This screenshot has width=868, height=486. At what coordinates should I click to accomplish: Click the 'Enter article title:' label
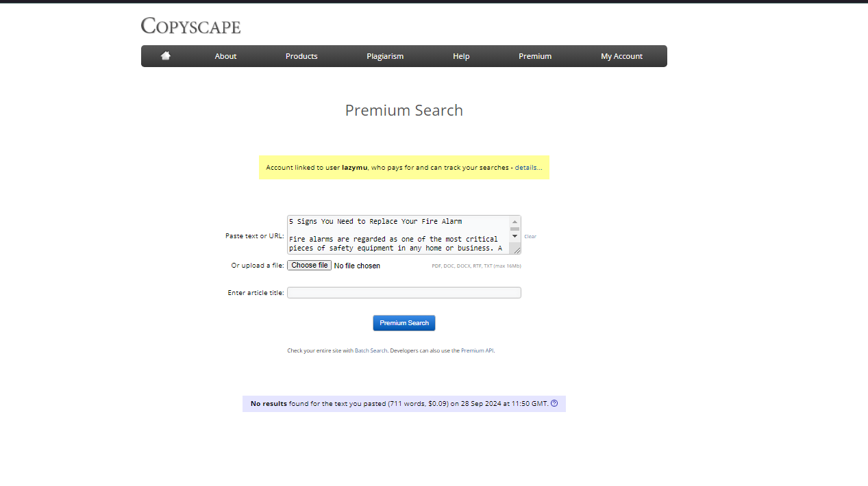(256, 292)
